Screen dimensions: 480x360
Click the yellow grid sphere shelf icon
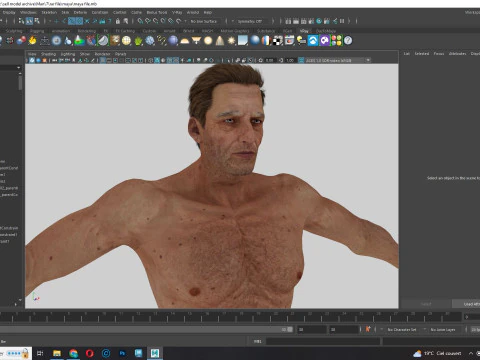coord(126,41)
